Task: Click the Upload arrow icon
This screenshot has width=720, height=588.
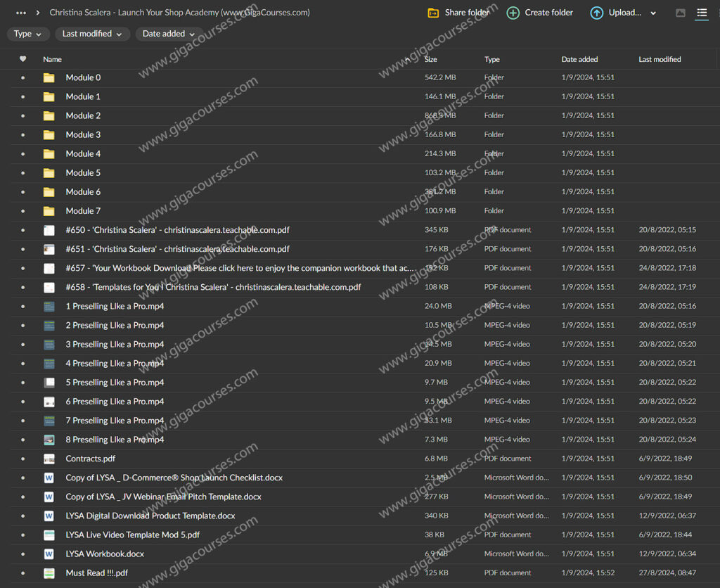Action: click(x=596, y=13)
